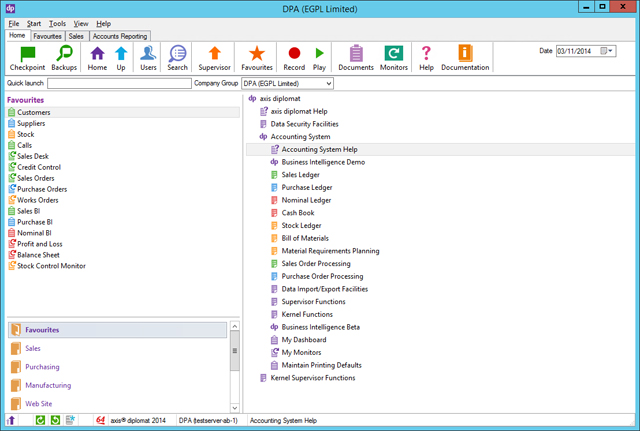Open the Date calendar dropdown
The height and width of the screenshot is (431, 640).
click(x=607, y=51)
